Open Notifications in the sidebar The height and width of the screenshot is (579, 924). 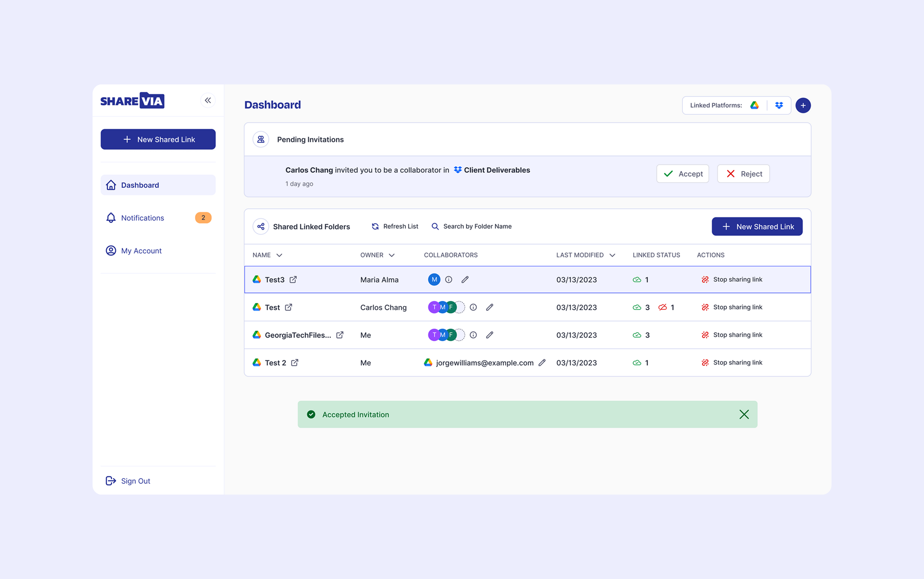[x=143, y=218]
